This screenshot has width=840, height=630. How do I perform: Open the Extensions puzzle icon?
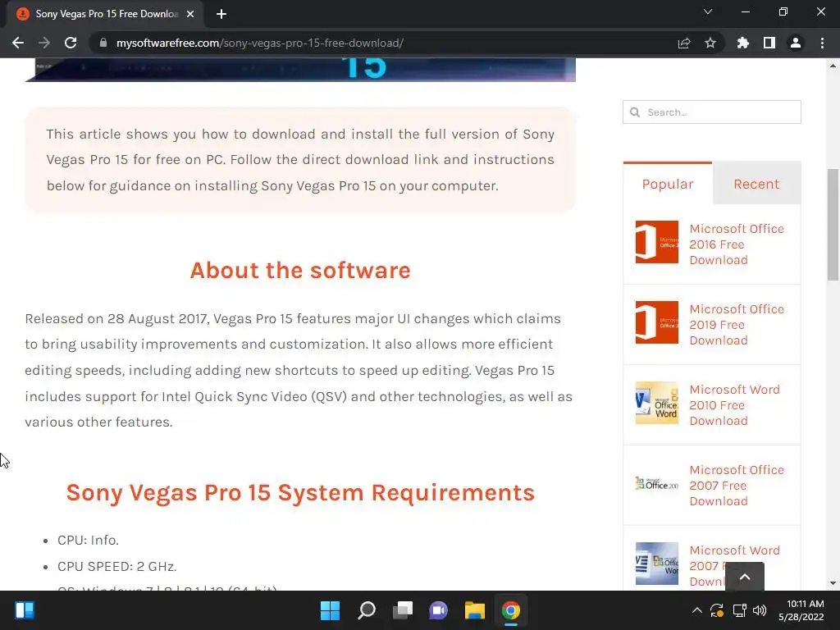[x=743, y=43]
